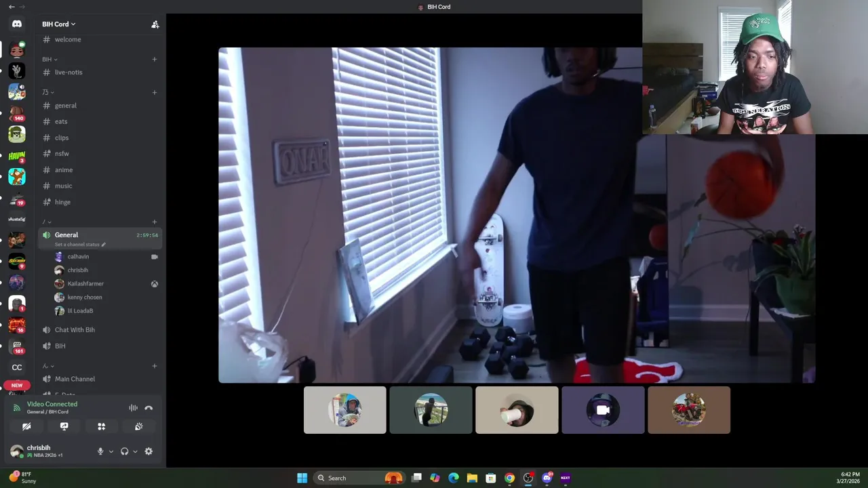Switch to OBS Studio on the taskbar
Image resolution: width=868 pixels, height=488 pixels.
click(528, 478)
